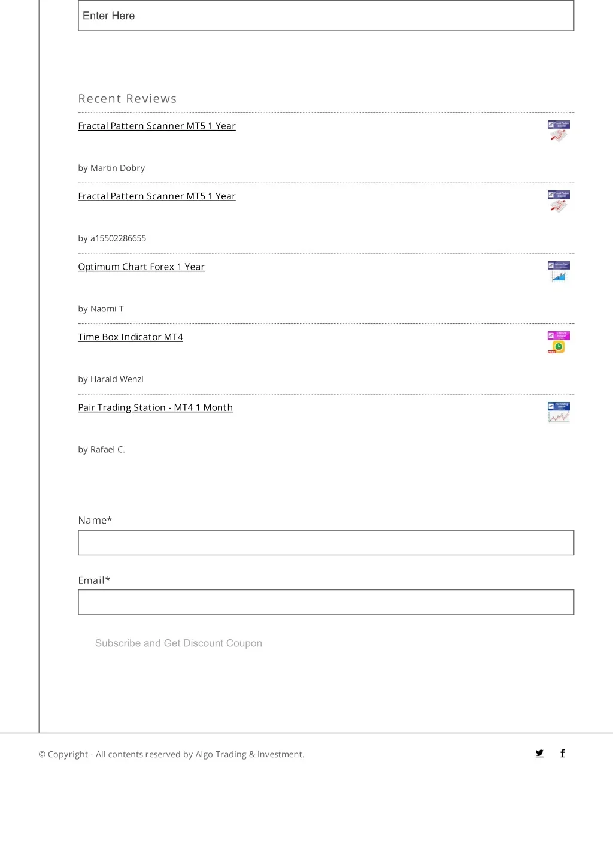Open Twitter profile icon in footer
613x868 pixels.
tap(539, 754)
